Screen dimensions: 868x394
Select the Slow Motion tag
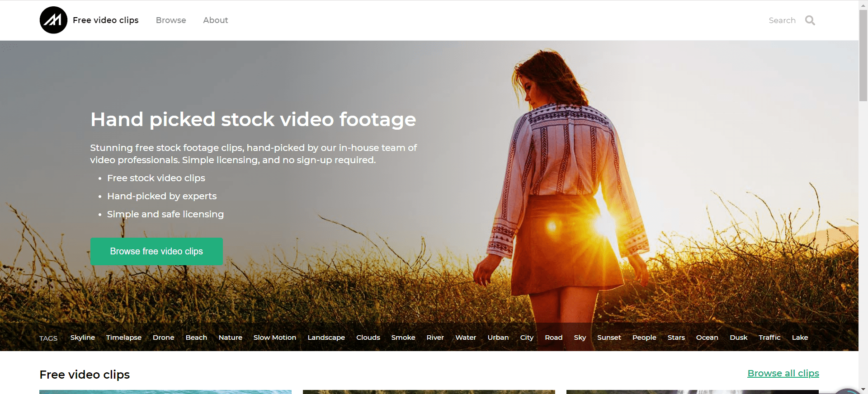(275, 338)
